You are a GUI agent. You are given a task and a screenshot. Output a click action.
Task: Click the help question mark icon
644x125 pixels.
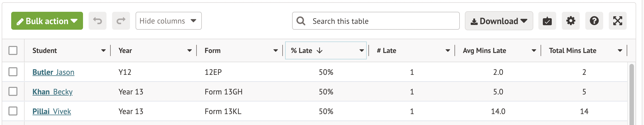(x=594, y=21)
